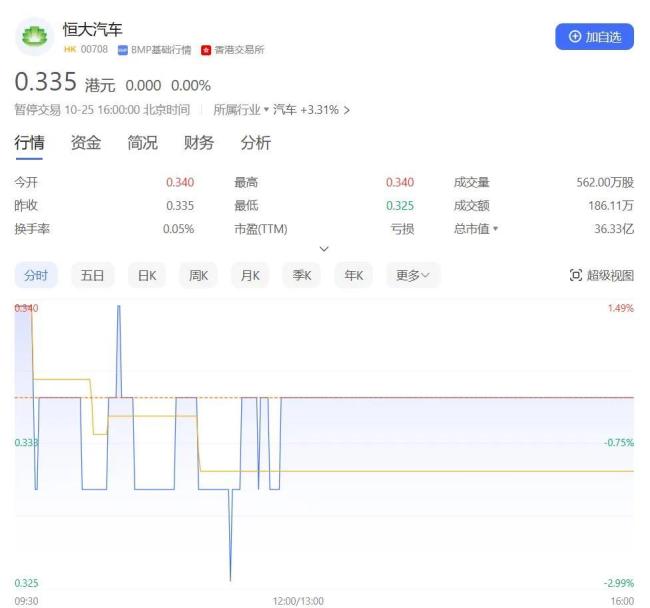Open the 汽车 +3.31% industry link
This screenshot has height=608, width=650.
(x=311, y=110)
